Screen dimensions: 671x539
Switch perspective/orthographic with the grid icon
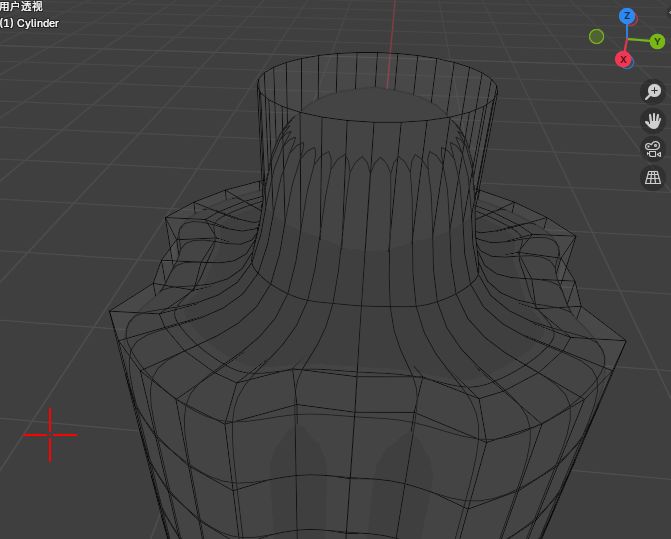coord(653,178)
